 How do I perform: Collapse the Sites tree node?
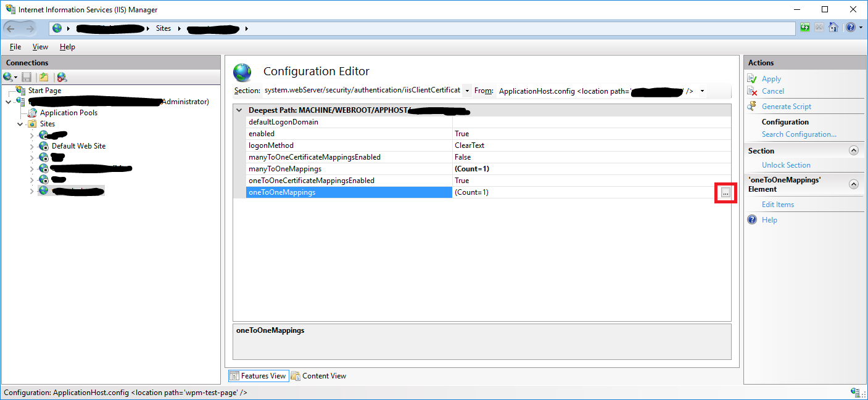coord(20,124)
